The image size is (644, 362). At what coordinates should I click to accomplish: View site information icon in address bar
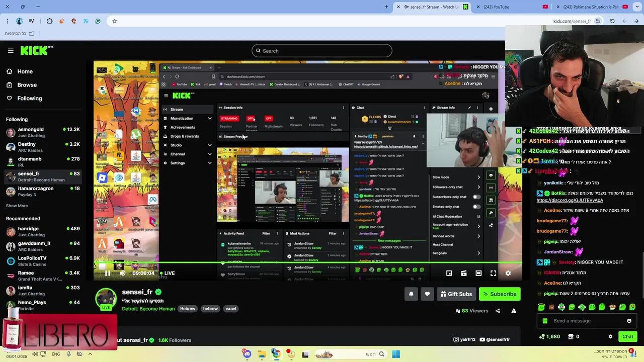[x=598, y=21]
